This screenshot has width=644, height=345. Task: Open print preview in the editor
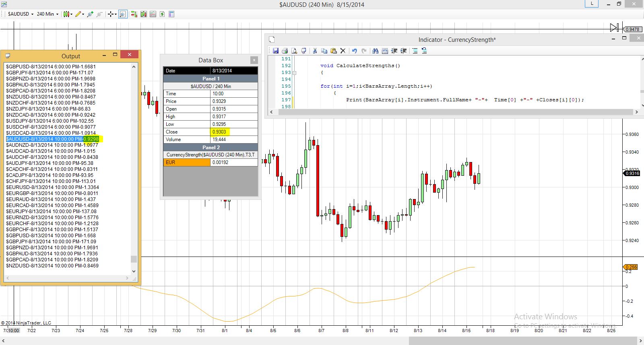(x=294, y=51)
